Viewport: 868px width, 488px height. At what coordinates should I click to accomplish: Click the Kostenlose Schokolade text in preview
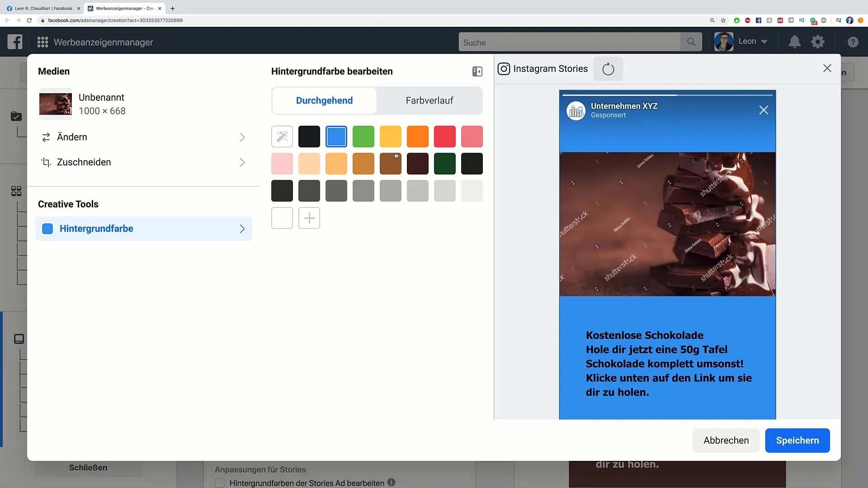point(645,335)
